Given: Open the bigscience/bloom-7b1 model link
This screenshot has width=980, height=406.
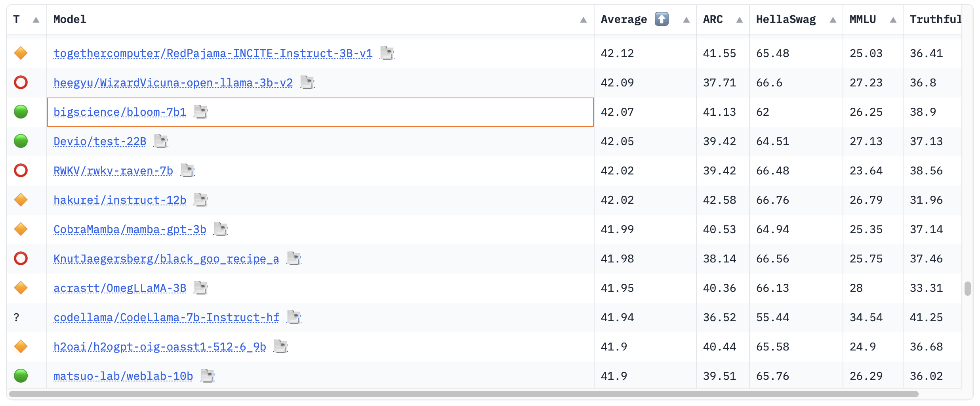Looking at the screenshot, I should (120, 112).
